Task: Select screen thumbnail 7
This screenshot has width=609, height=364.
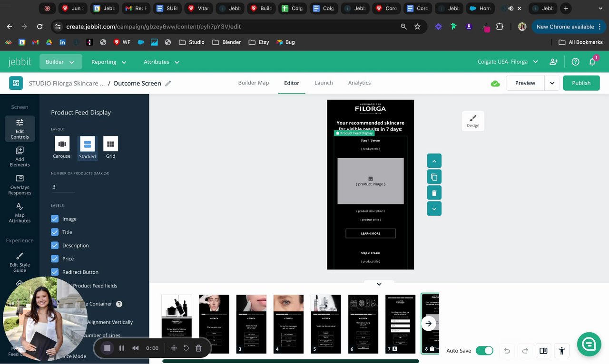Action: pos(401,324)
